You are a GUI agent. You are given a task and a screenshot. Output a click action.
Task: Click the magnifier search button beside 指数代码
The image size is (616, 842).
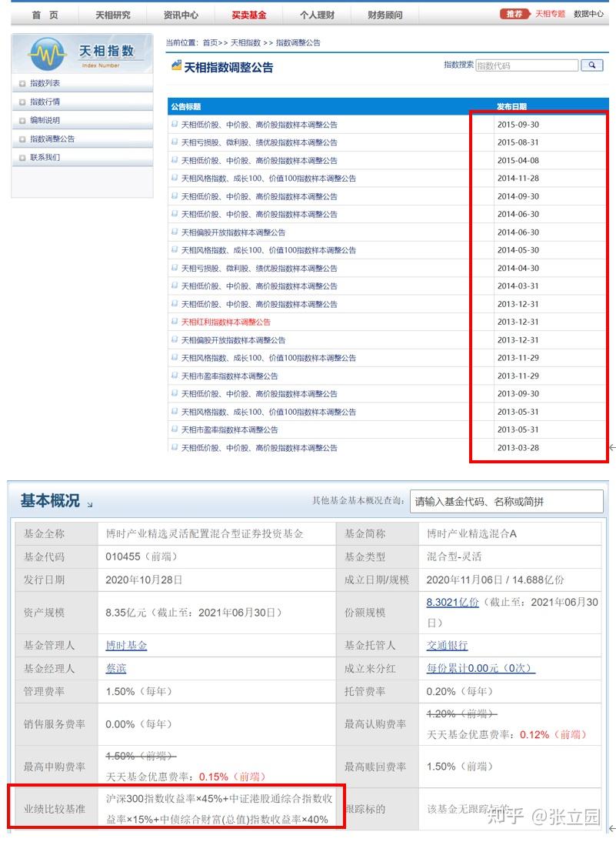pos(592,65)
